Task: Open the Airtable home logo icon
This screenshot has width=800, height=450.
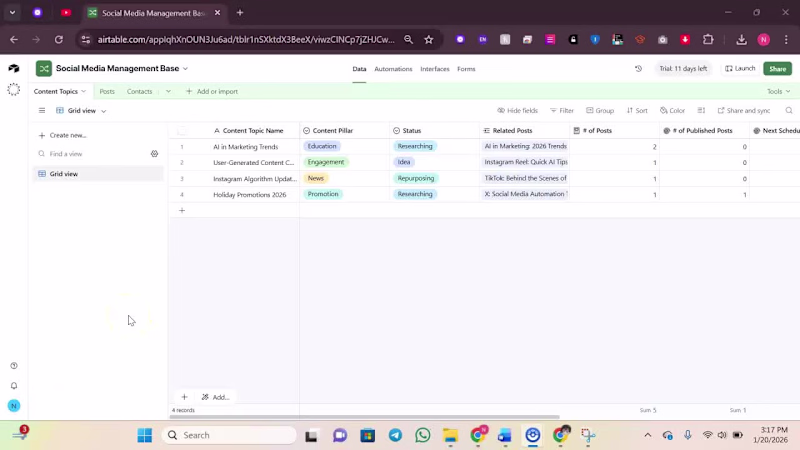Action: pyautogui.click(x=14, y=68)
